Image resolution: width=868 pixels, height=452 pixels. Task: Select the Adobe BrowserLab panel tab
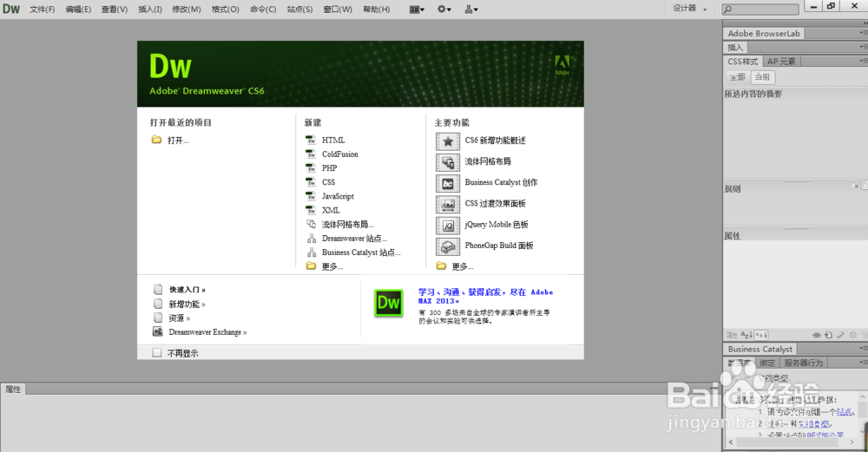[763, 34]
